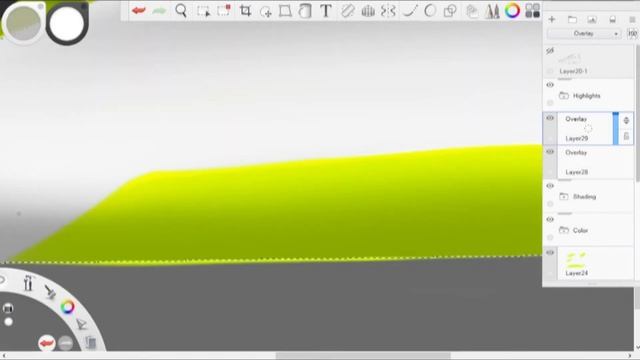Select the Distort transform tool
640x360 pixels.
(x=285, y=11)
